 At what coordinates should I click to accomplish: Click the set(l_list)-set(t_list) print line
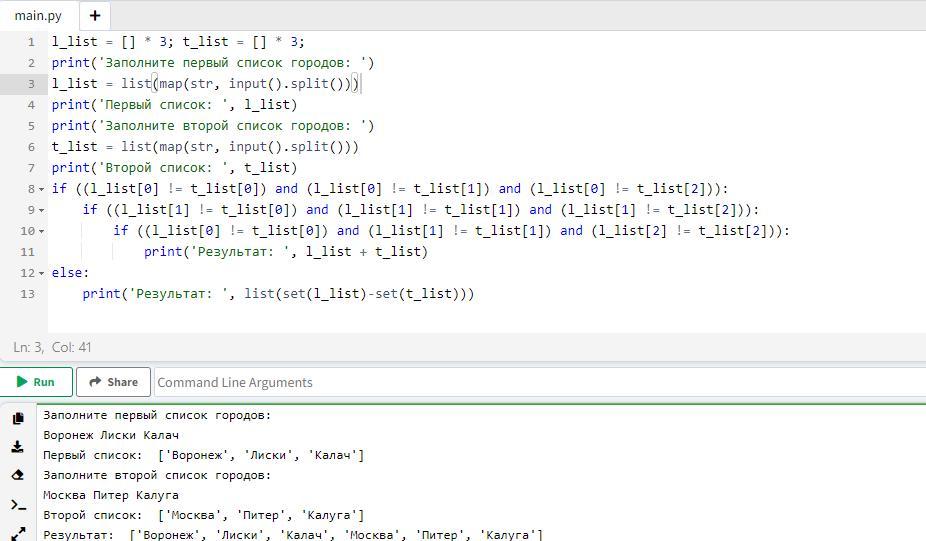(x=278, y=294)
